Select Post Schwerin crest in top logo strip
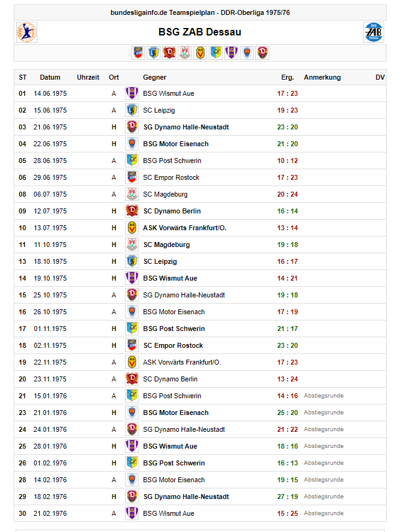 216,53
